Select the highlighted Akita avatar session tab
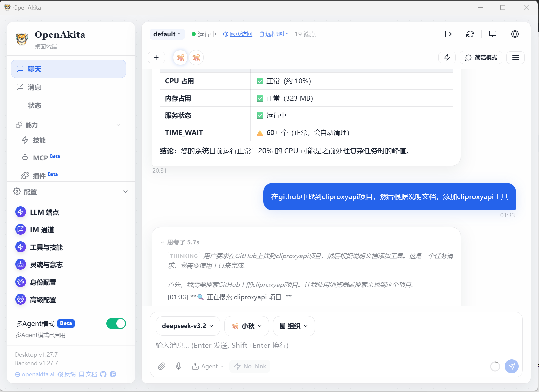Viewport: 539px width, 392px height. click(x=180, y=58)
